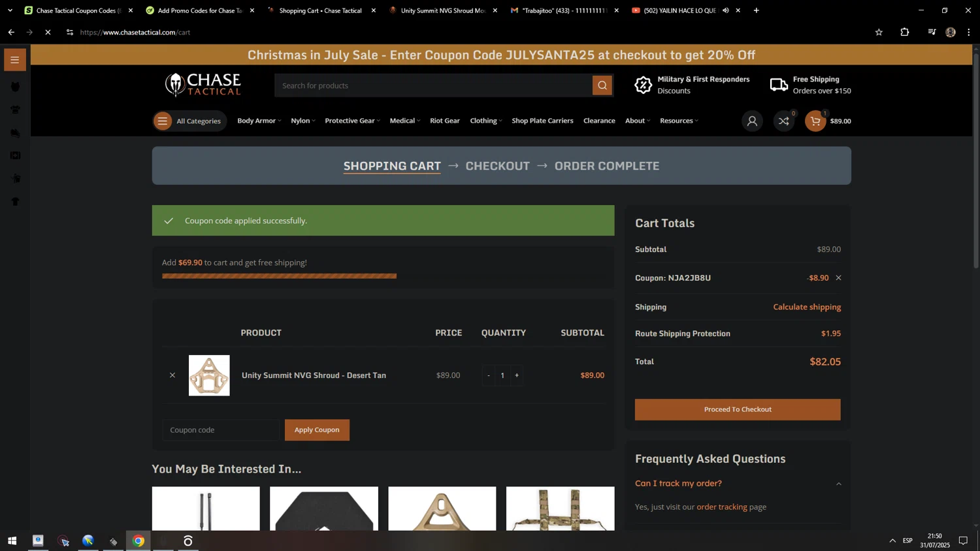Viewport: 980px width, 551px height.
Task: Open the compare products icon
Action: click(x=784, y=121)
